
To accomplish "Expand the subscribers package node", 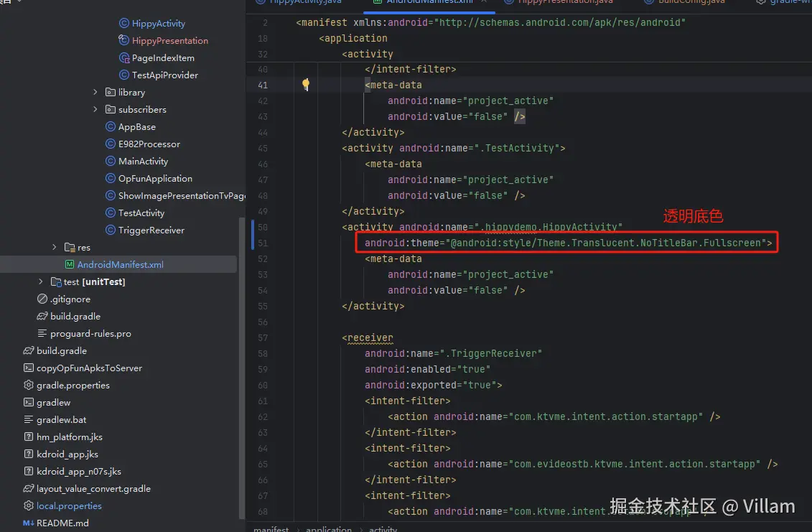I will tap(95, 109).
